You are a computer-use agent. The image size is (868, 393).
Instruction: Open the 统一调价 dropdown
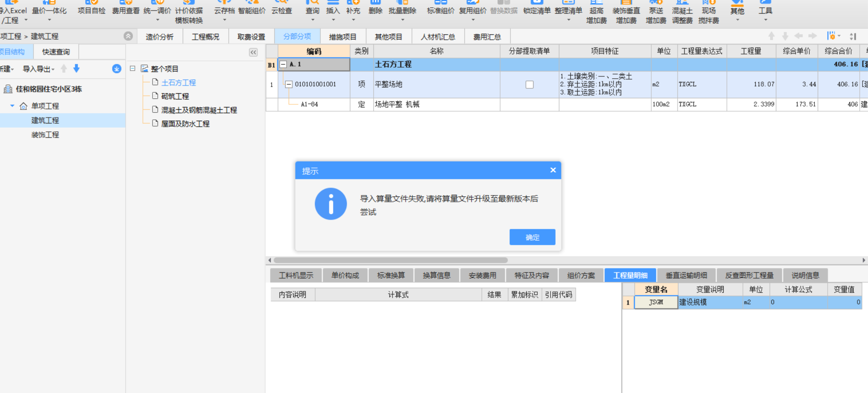[157, 20]
